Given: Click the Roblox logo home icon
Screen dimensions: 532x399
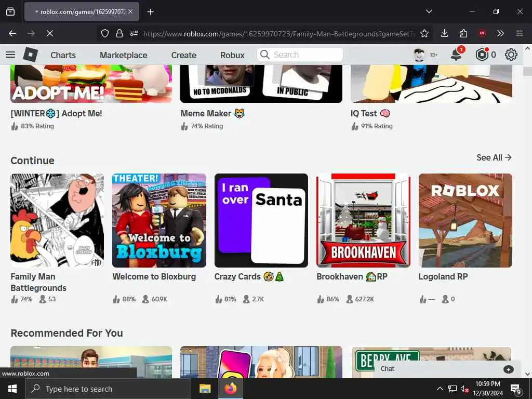Looking at the screenshot, I should tap(31, 55).
